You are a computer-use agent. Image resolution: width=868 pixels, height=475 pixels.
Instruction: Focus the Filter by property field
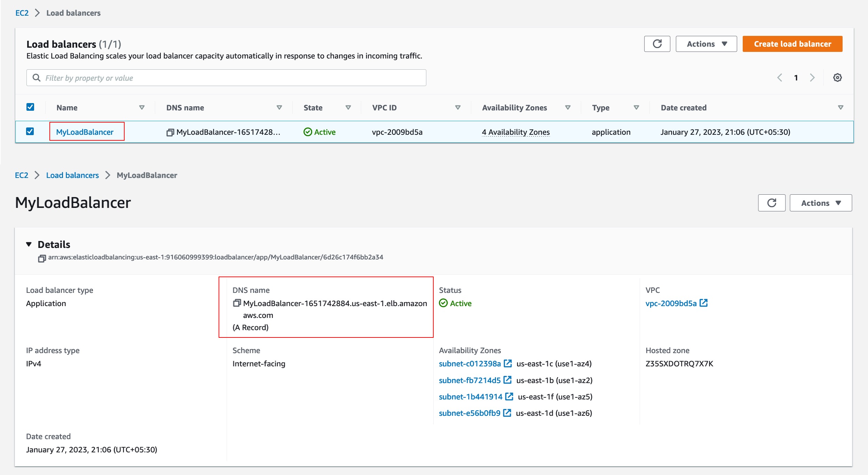226,78
